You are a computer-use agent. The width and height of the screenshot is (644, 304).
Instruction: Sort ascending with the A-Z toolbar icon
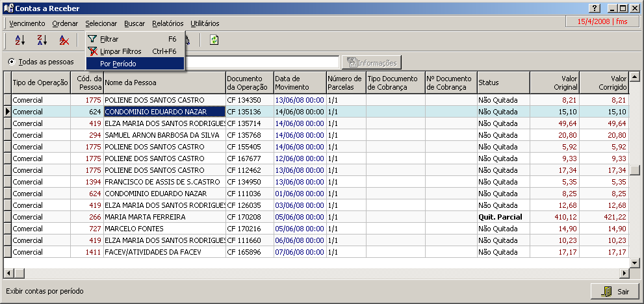click(x=20, y=40)
